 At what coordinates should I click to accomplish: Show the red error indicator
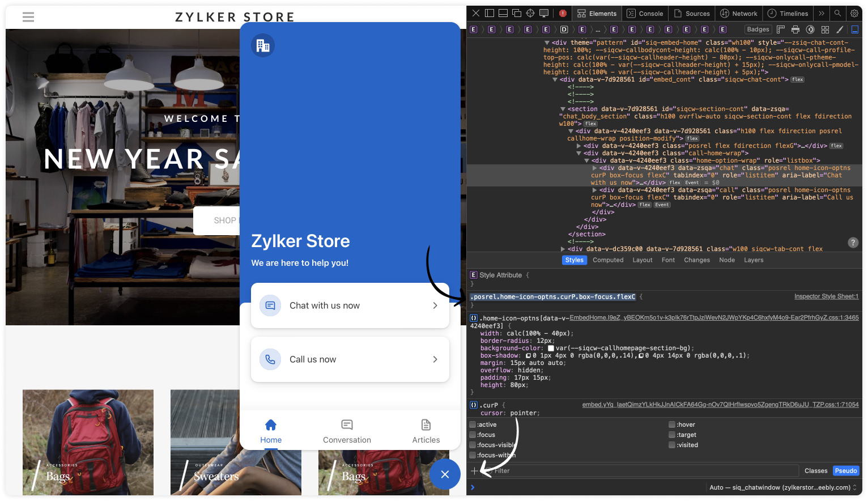tap(563, 13)
